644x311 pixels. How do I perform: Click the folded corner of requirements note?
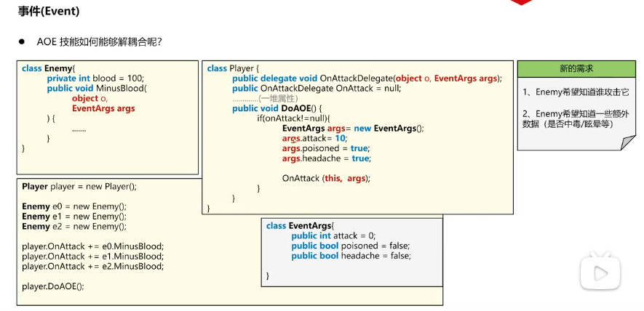click(x=628, y=143)
